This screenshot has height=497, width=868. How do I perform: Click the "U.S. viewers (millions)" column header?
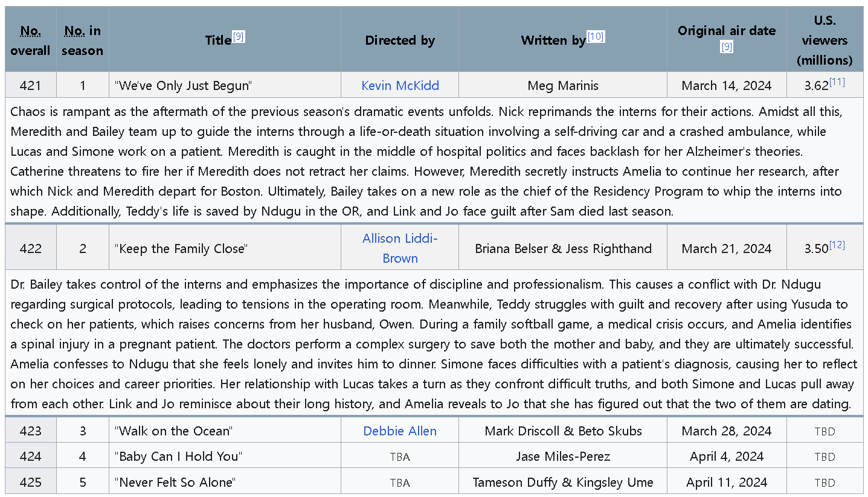tap(825, 40)
